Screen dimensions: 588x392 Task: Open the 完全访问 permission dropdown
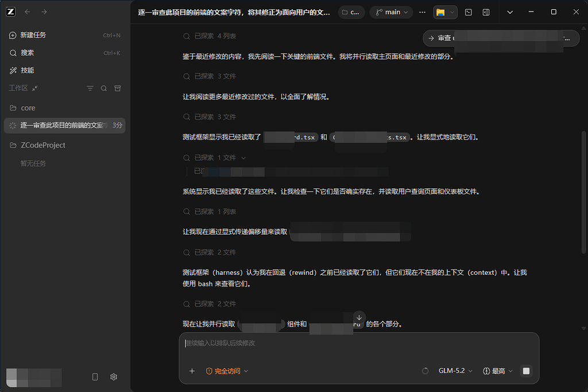tap(227, 371)
